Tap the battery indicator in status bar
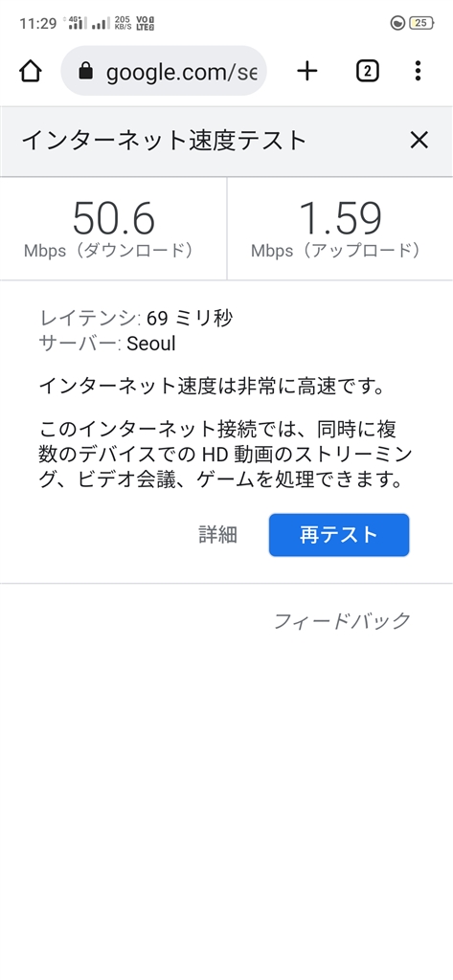This screenshot has height=980, width=453. click(x=421, y=23)
